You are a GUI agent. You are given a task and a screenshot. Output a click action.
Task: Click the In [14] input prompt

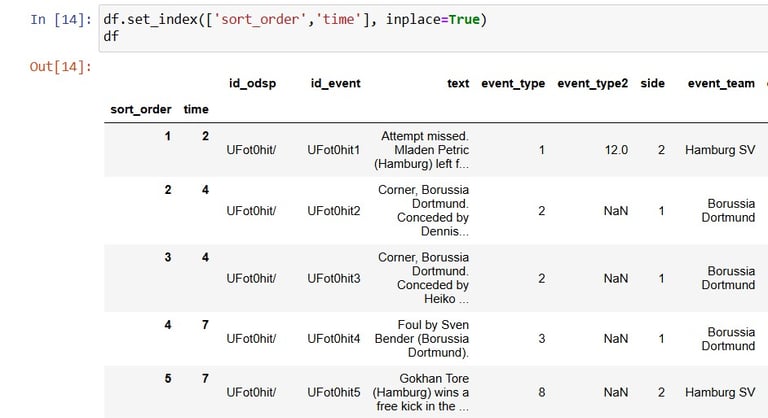click(61, 19)
